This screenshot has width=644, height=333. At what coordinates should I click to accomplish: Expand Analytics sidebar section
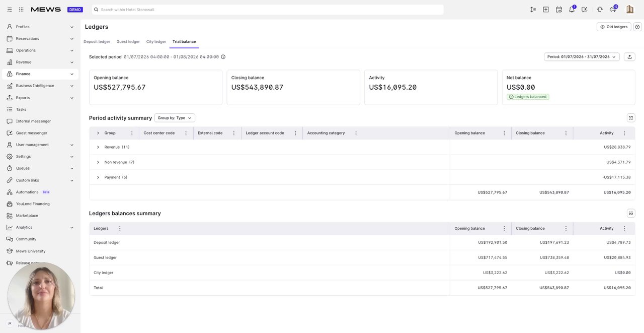(40, 227)
